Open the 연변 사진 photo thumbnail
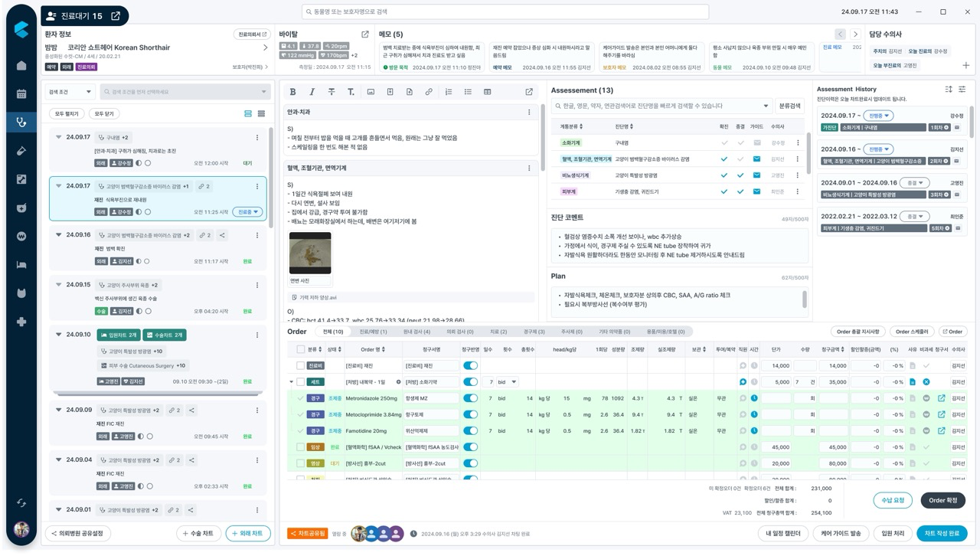 (310, 253)
